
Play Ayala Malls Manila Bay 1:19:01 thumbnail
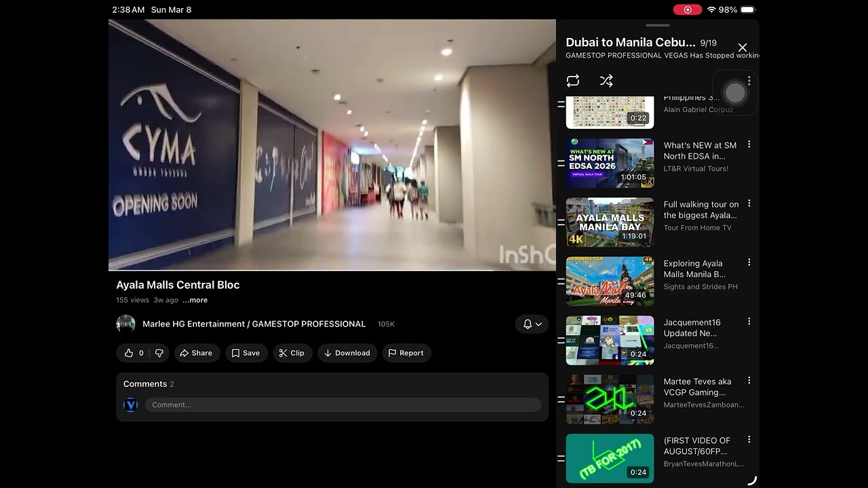[x=610, y=222]
